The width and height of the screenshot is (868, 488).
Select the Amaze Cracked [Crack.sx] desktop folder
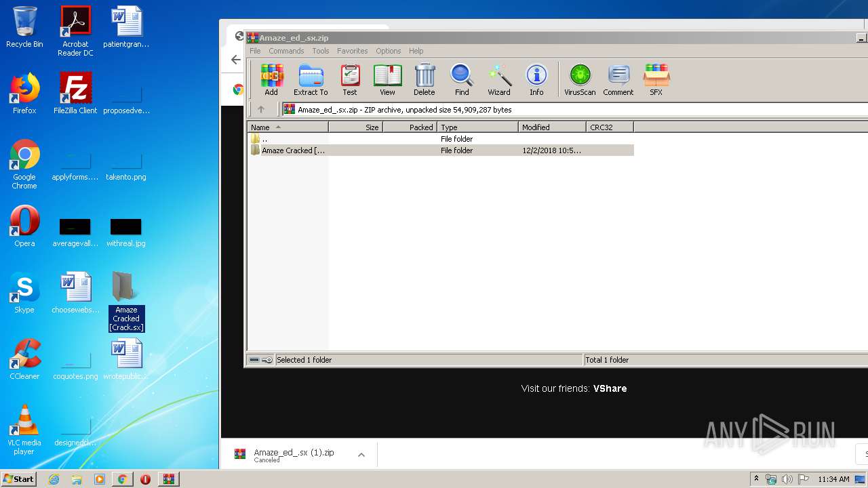pos(126,302)
